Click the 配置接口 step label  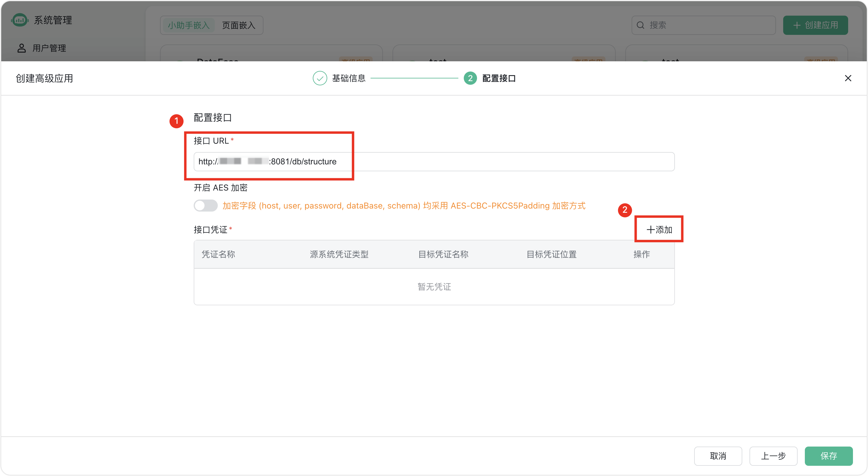click(x=499, y=78)
